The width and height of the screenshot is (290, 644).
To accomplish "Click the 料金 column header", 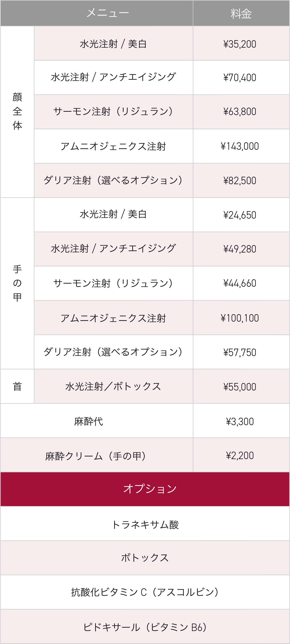I will (x=241, y=13).
